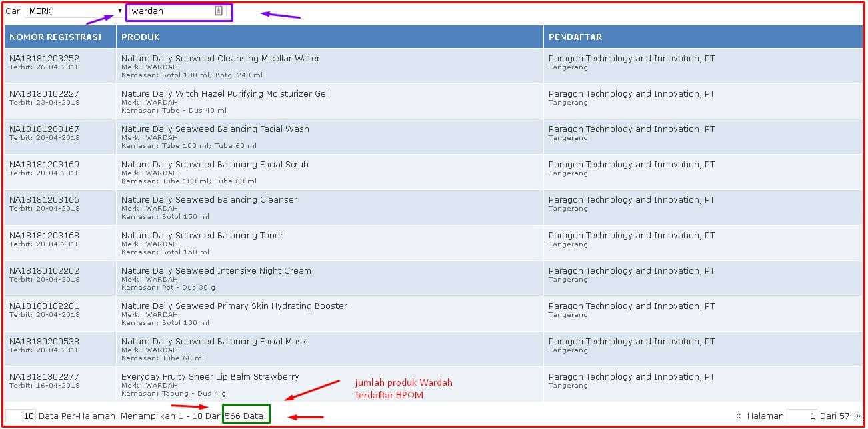868x429 pixels.
Task: Select registration number NA18181302277
Action: (x=44, y=377)
